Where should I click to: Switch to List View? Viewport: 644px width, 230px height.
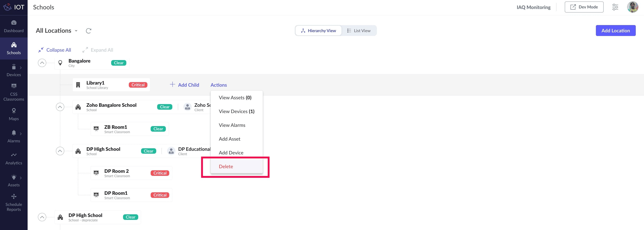point(359,31)
